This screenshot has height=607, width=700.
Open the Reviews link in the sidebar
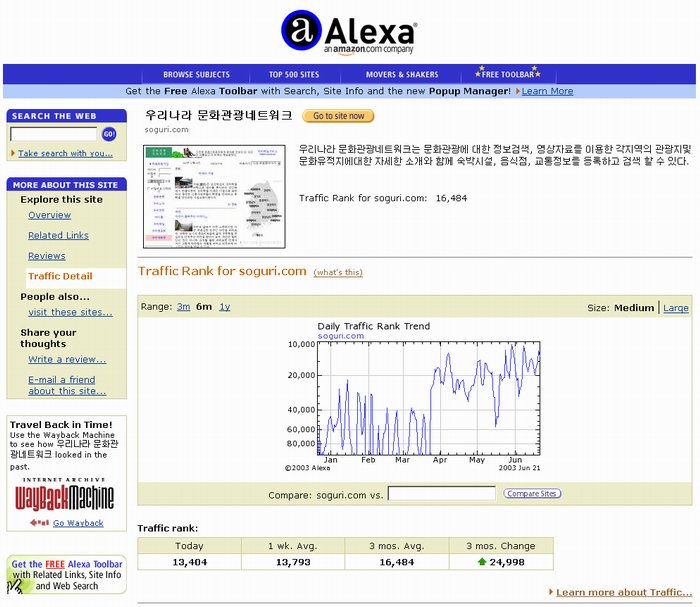coord(47,256)
